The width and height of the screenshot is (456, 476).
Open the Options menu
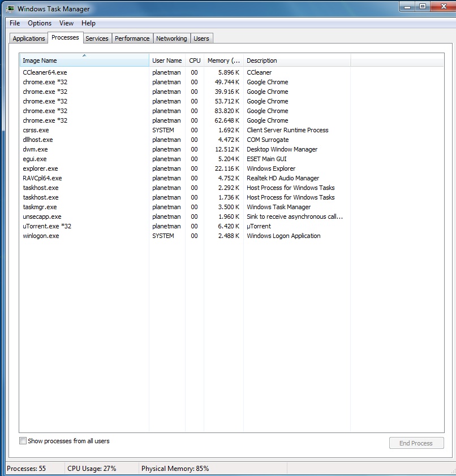tap(40, 23)
